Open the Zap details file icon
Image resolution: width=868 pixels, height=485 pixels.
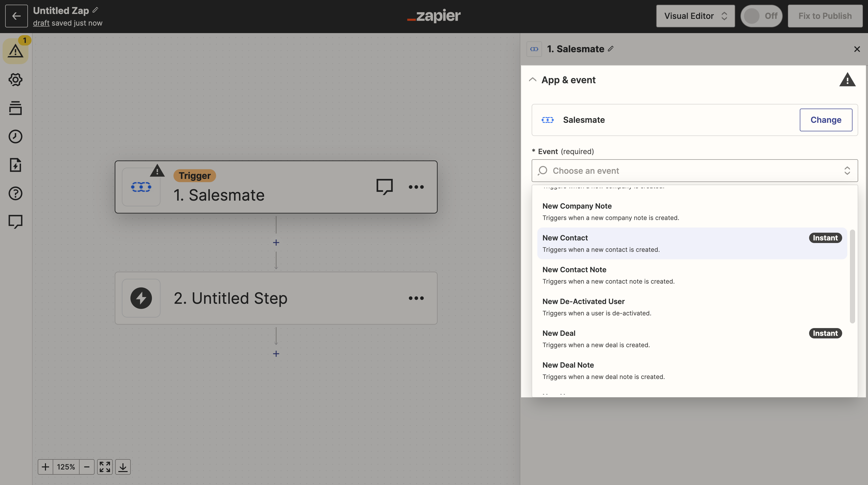pos(16,165)
